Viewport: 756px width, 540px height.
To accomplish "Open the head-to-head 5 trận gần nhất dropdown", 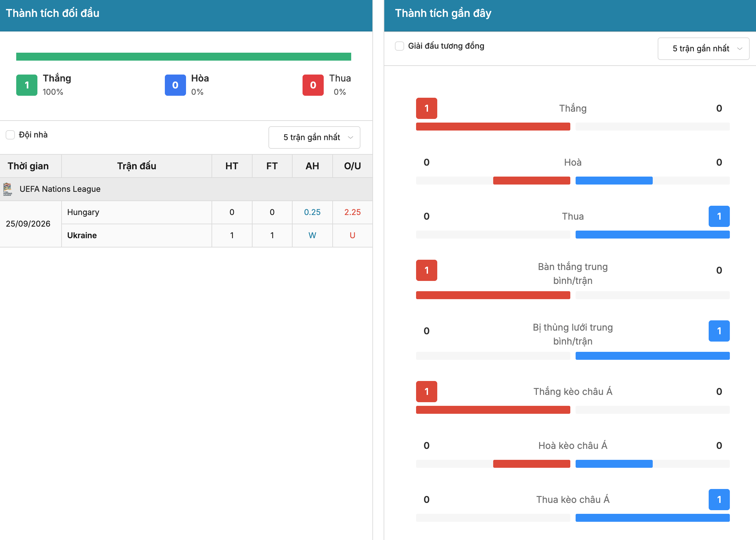I will (x=314, y=137).
